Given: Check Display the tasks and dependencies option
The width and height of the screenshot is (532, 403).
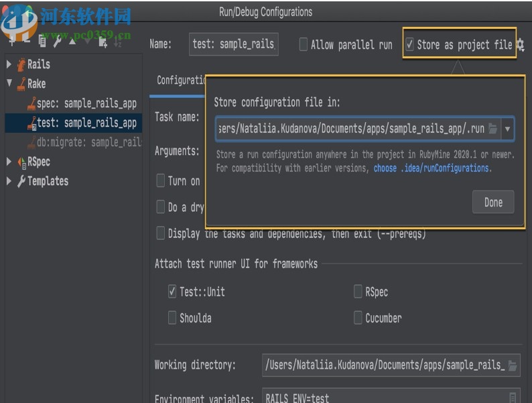Looking at the screenshot, I should [x=161, y=233].
